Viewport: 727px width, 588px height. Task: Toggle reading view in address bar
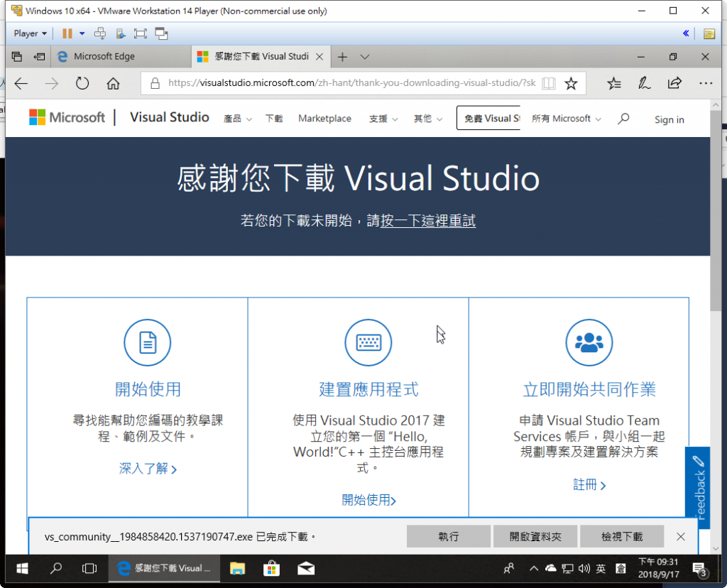549,83
